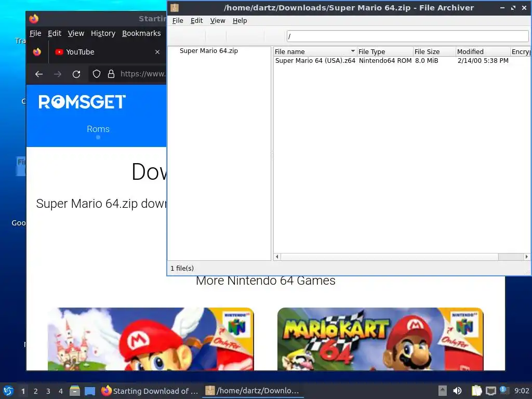
Task: Sort by Modified column header
Action: (483, 51)
